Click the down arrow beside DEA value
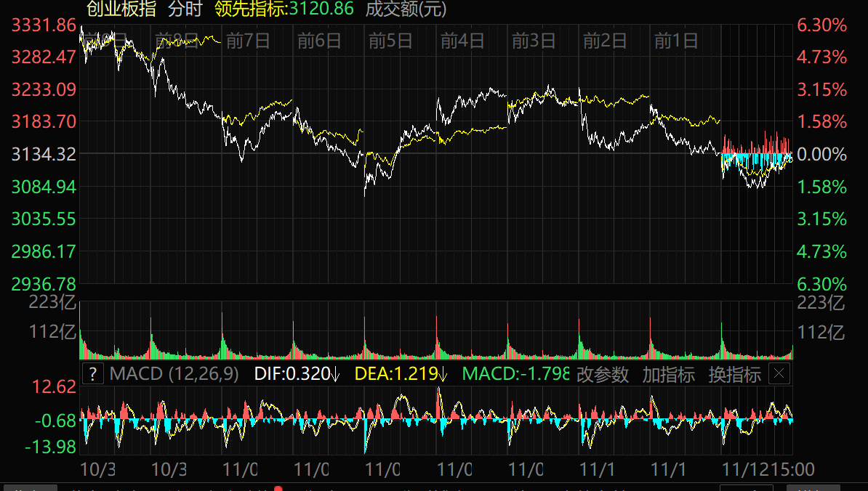This screenshot has width=868, height=491. 443,375
